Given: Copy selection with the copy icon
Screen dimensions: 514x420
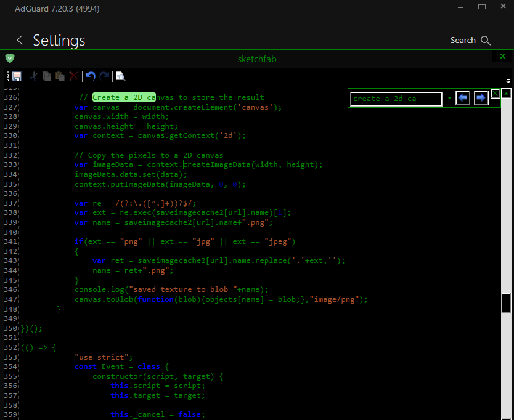Looking at the screenshot, I should pos(47,76).
